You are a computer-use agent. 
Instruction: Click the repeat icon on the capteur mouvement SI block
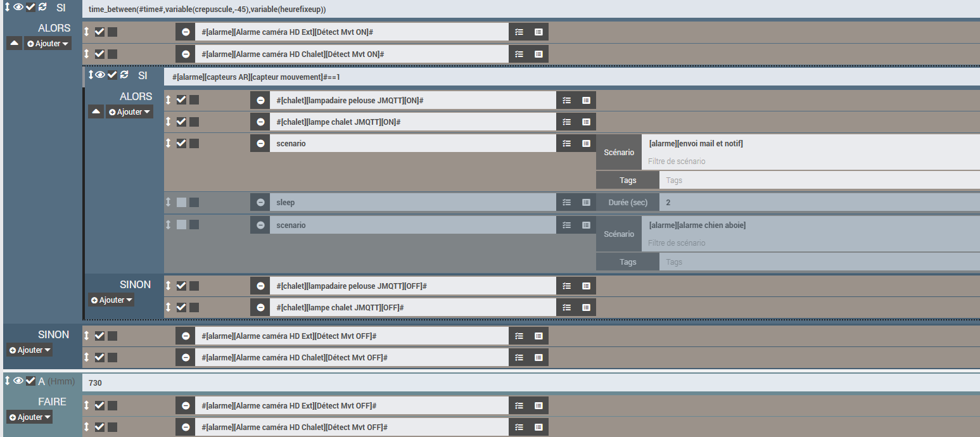[124, 75]
